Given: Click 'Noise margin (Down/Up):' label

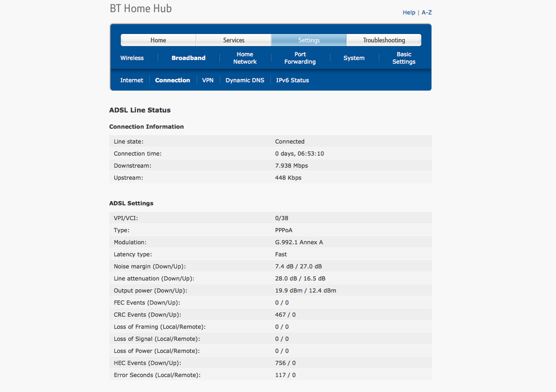Looking at the screenshot, I should [x=150, y=266].
